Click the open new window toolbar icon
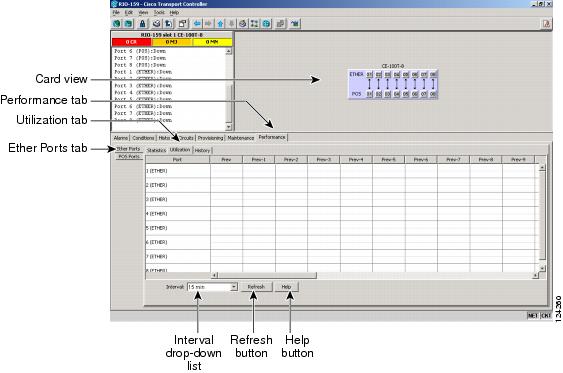The height and width of the screenshot is (373, 563). pos(183,24)
